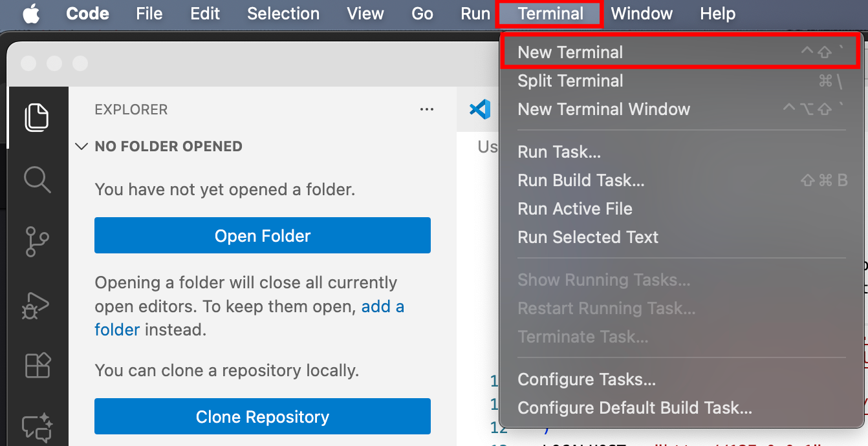Image resolution: width=868 pixels, height=446 pixels.
Task: Open the Apple menu
Action: pos(31,13)
